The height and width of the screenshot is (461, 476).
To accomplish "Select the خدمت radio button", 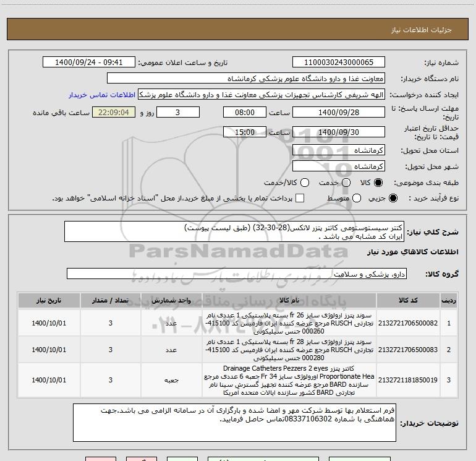I will (x=346, y=183).
